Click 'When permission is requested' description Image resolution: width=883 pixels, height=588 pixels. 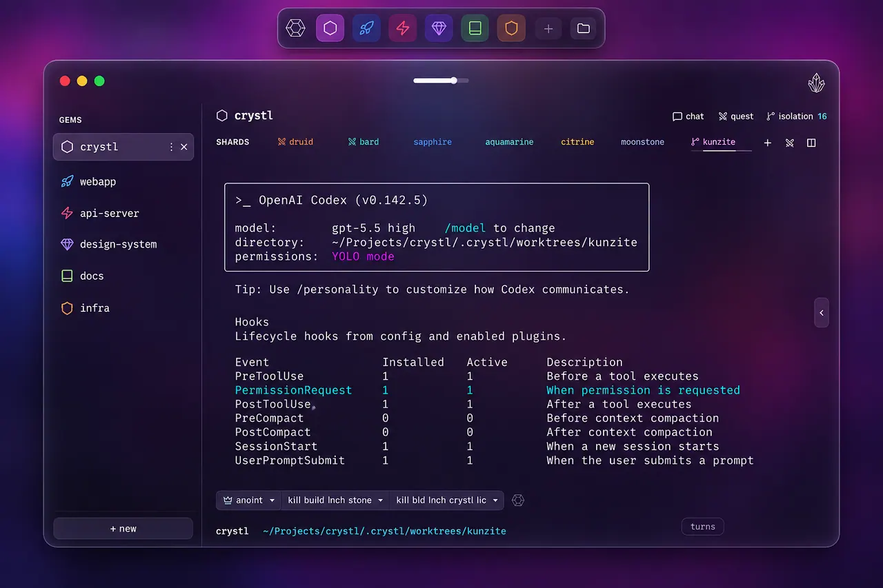pyautogui.click(x=643, y=390)
